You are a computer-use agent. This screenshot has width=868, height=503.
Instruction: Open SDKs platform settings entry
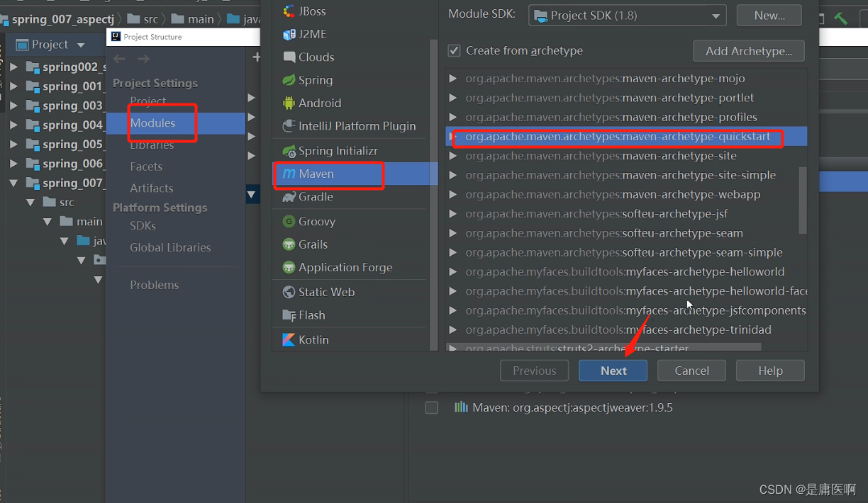[143, 225]
